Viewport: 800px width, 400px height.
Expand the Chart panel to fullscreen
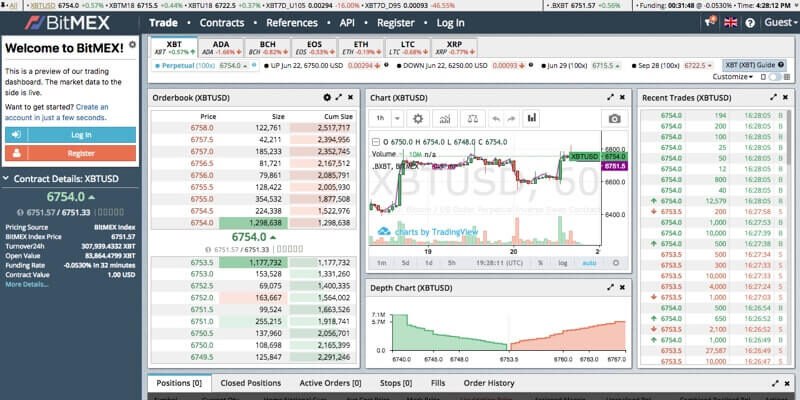610,97
